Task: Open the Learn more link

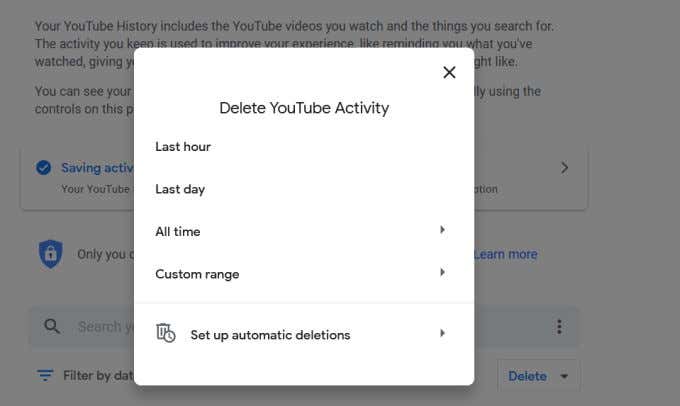Action: coord(505,254)
